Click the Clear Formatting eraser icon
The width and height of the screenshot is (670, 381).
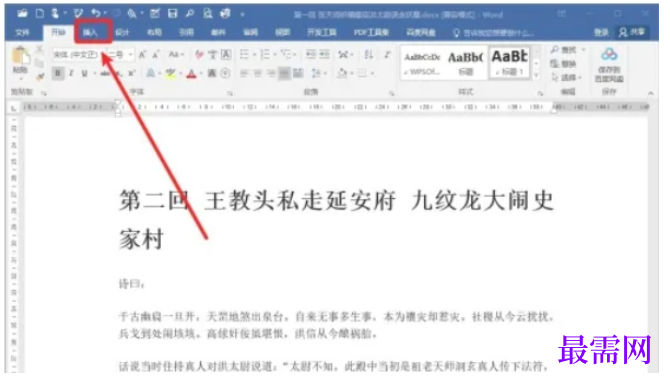(199, 54)
